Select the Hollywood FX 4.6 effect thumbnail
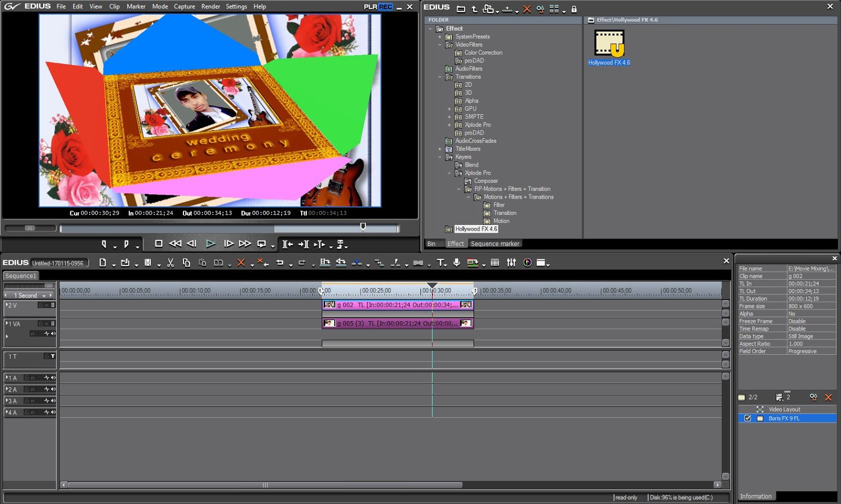The height and width of the screenshot is (504, 841). tap(609, 43)
